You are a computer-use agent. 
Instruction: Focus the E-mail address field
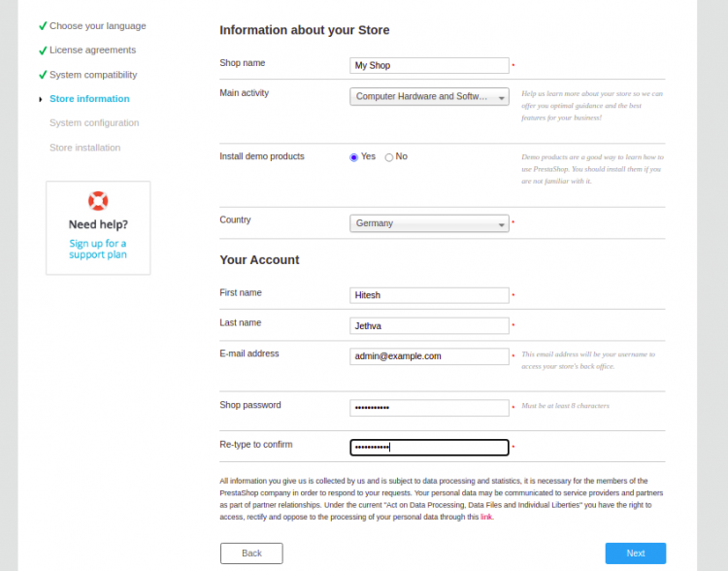pyautogui.click(x=429, y=356)
